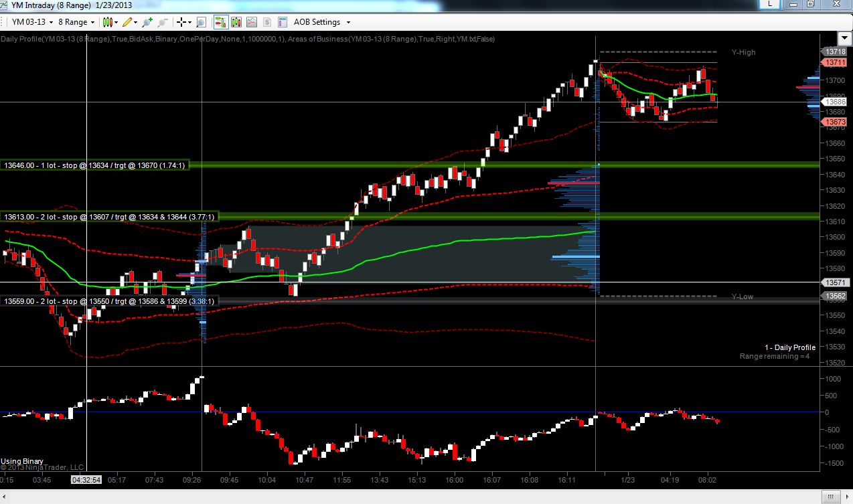Click the candlestick chart style icon
Screen dimensions: 853x504
pyautogui.click(x=106, y=22)
